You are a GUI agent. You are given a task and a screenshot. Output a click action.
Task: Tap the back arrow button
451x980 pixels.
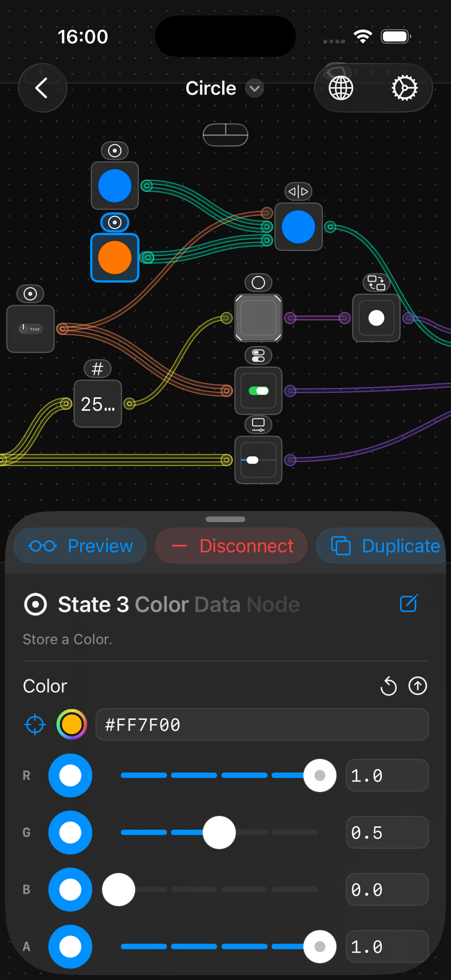point(42,88)
